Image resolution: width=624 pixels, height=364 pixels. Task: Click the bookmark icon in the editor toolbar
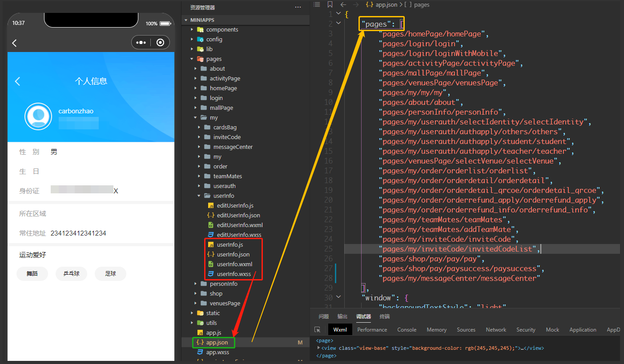coord(330,4)
